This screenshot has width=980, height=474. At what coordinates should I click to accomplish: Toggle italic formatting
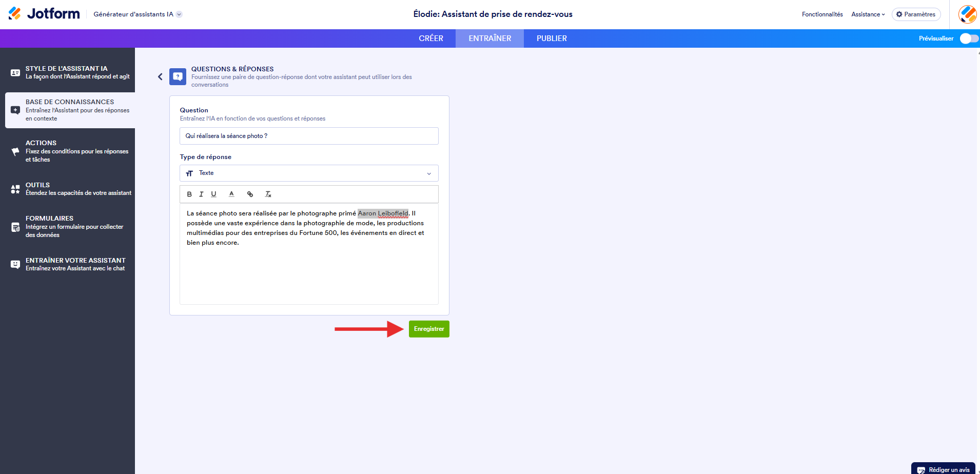201,194
